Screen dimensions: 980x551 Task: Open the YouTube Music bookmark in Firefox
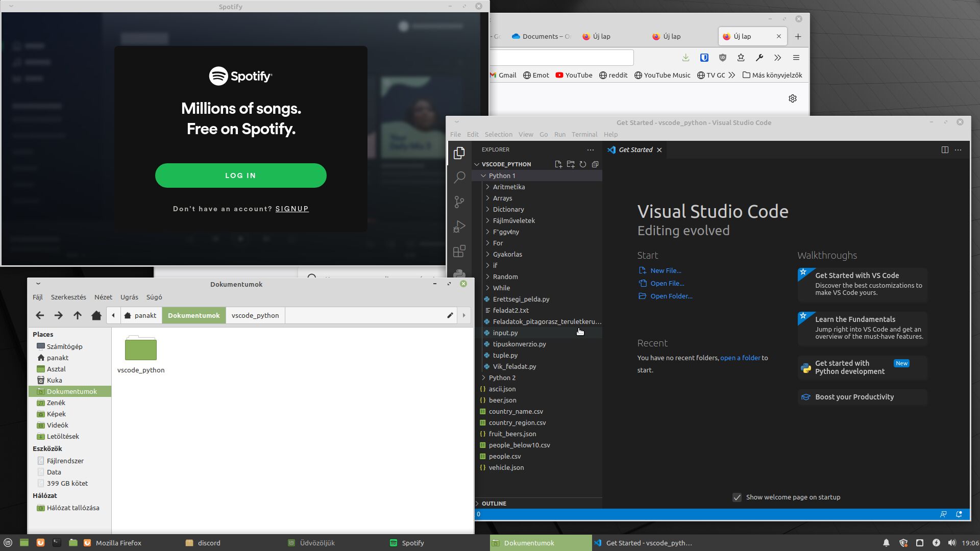tap(662, 75)
